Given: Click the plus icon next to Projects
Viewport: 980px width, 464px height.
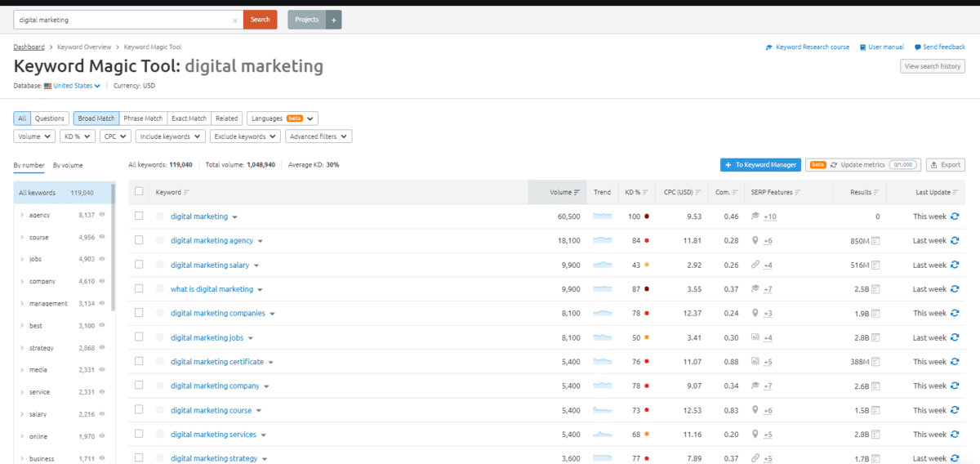Looking at the screenshot, I should click(334, 20).
